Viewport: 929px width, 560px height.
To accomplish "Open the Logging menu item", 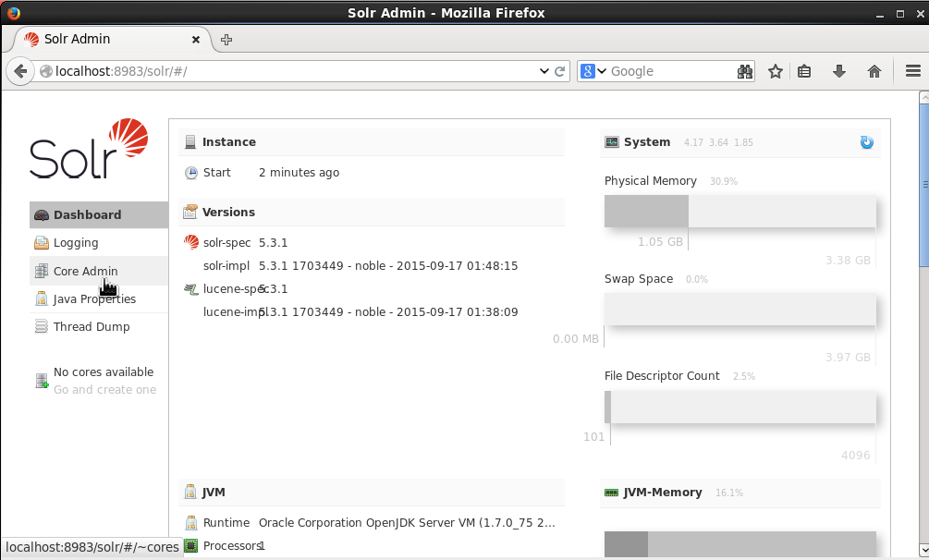I will pos(99,242).
